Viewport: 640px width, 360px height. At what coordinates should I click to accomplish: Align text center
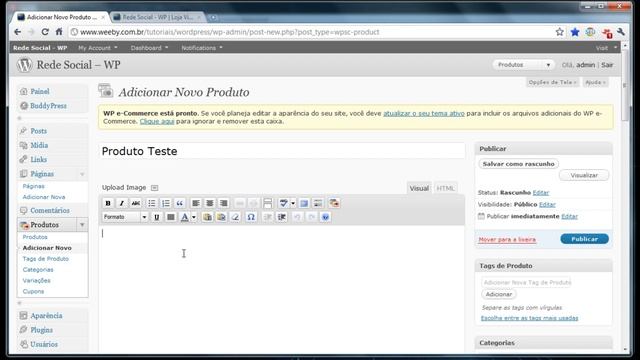(x=209, y=203)
